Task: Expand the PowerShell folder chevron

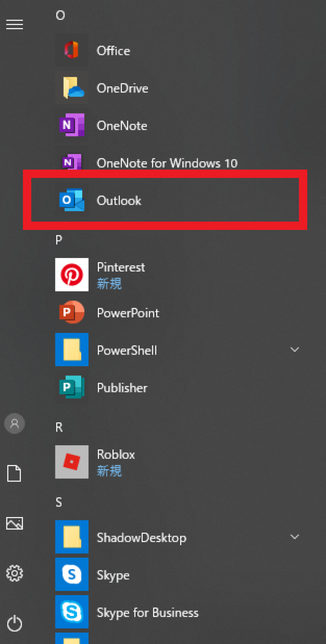Action: (295, 350)
